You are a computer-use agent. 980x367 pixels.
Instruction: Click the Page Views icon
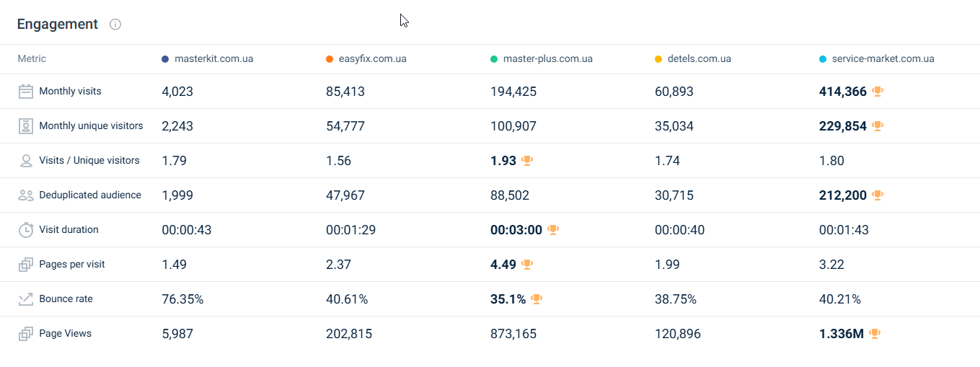(x=26, y=334)
